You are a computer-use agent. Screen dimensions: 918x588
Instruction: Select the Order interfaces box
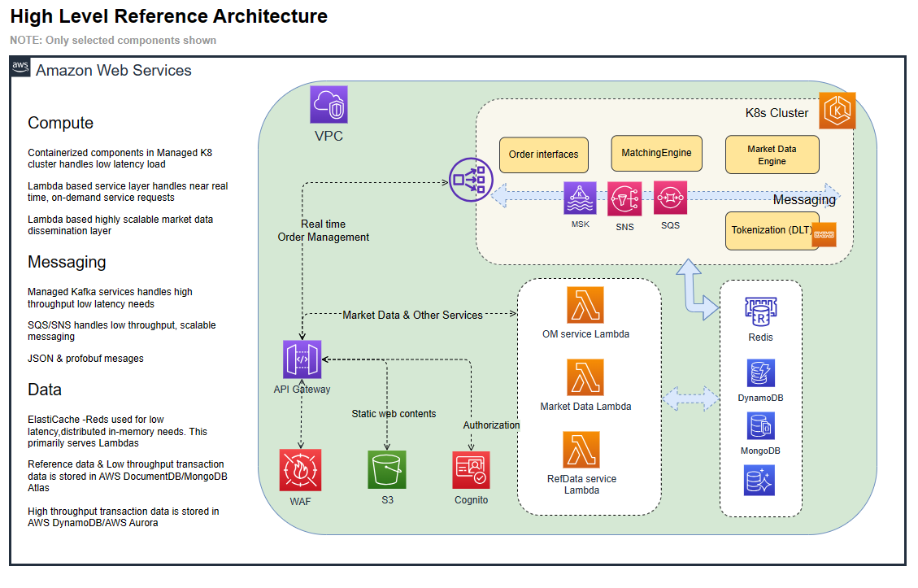pos(544,155)
